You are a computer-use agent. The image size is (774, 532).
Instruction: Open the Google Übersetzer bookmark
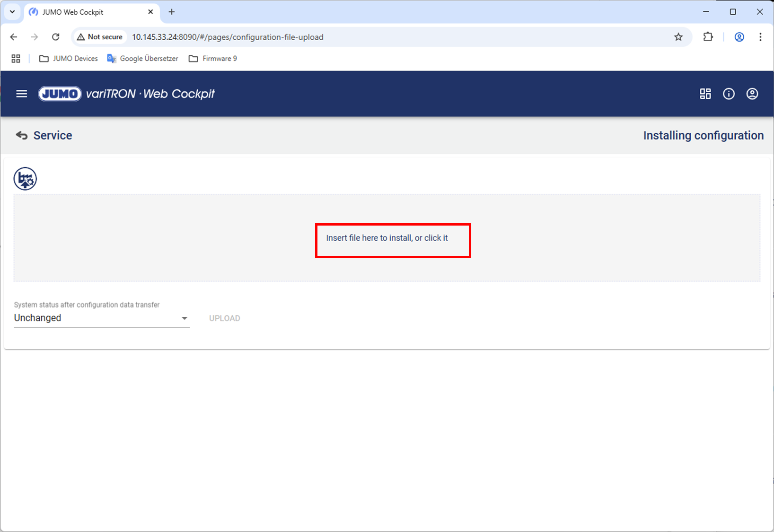tap(143, 59)
